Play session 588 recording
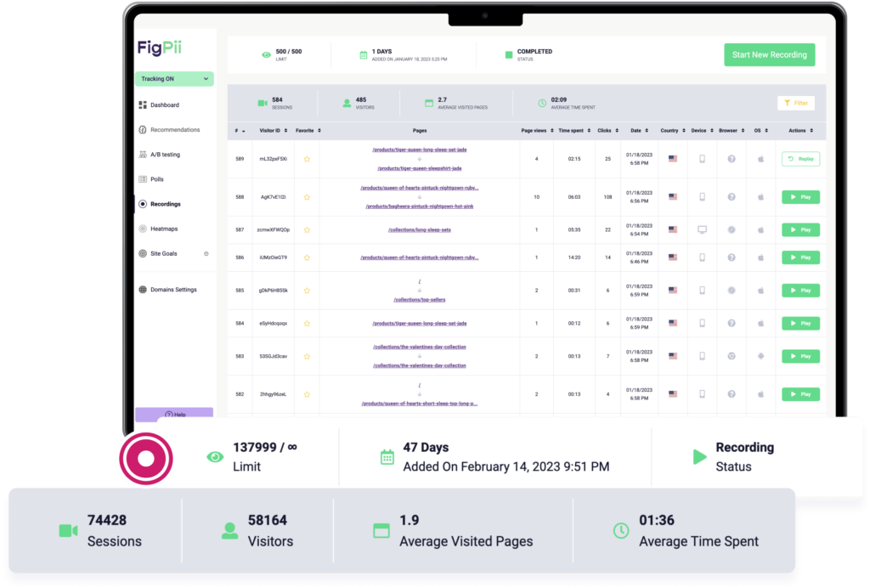 point(800,197)
